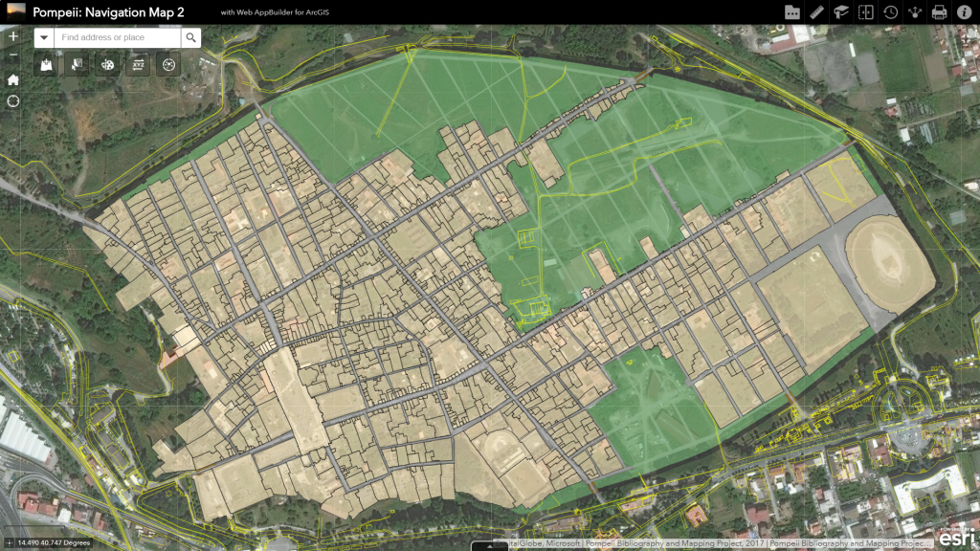Viewport: 980px width, 551px height.
Task: Open the circular network analysis widget
Action: [x=168, y=65]
